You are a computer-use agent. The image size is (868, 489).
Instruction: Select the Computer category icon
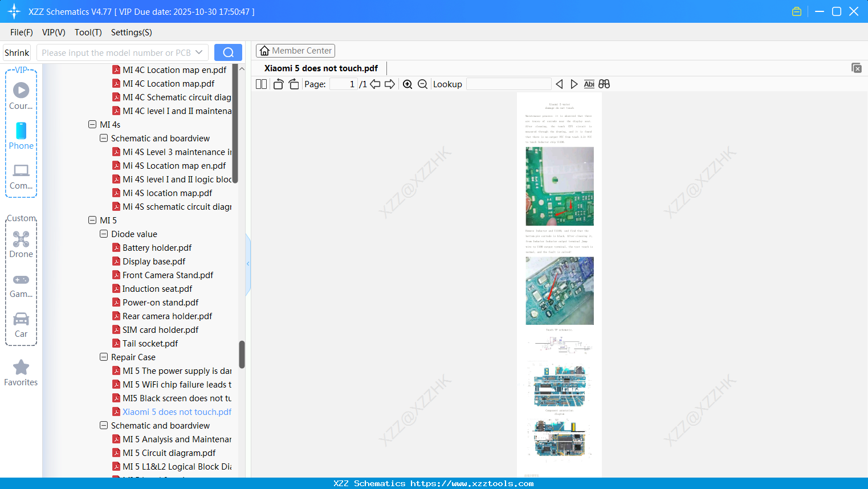21,177
